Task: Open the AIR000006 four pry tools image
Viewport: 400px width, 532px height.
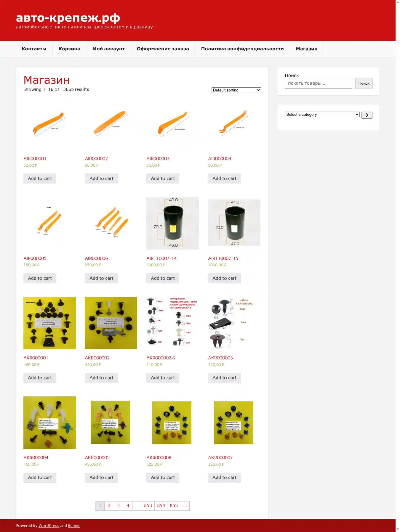Action: pos(111,223)
